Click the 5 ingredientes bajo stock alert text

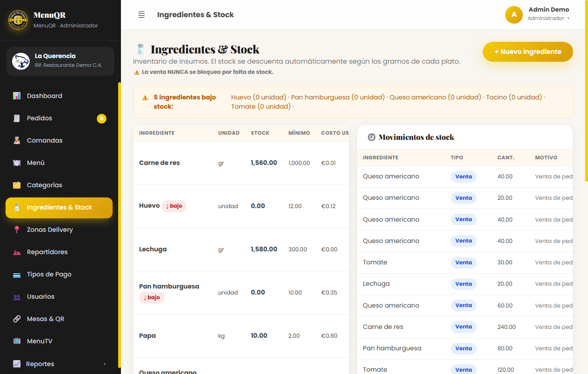coord(185,102)
